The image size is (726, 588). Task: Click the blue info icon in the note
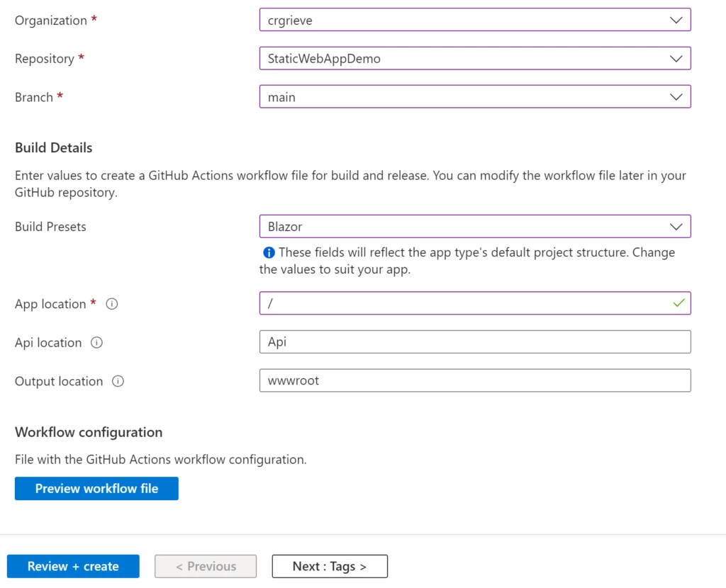(x=269, y=253)
